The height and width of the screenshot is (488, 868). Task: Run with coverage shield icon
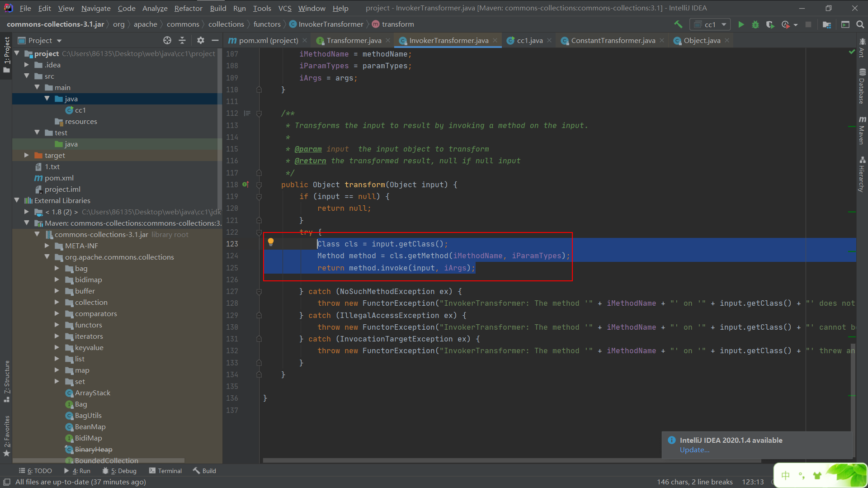point(770,24)
